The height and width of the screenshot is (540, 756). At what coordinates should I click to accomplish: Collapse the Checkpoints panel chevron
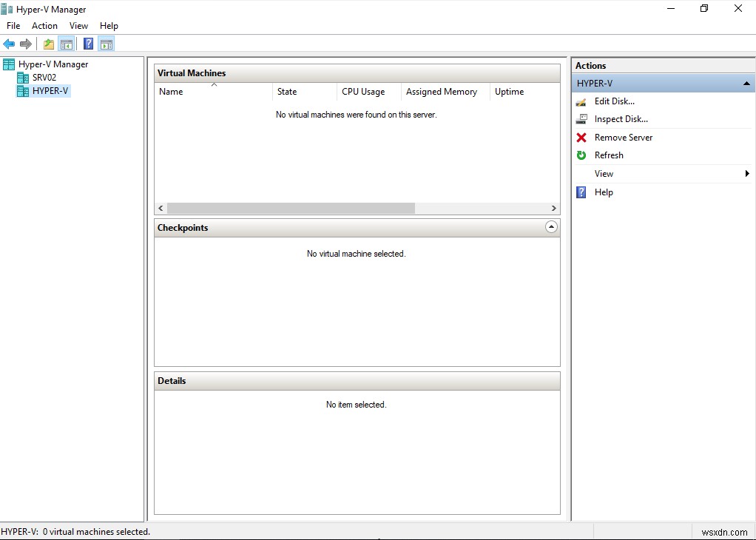click(551, 226)
